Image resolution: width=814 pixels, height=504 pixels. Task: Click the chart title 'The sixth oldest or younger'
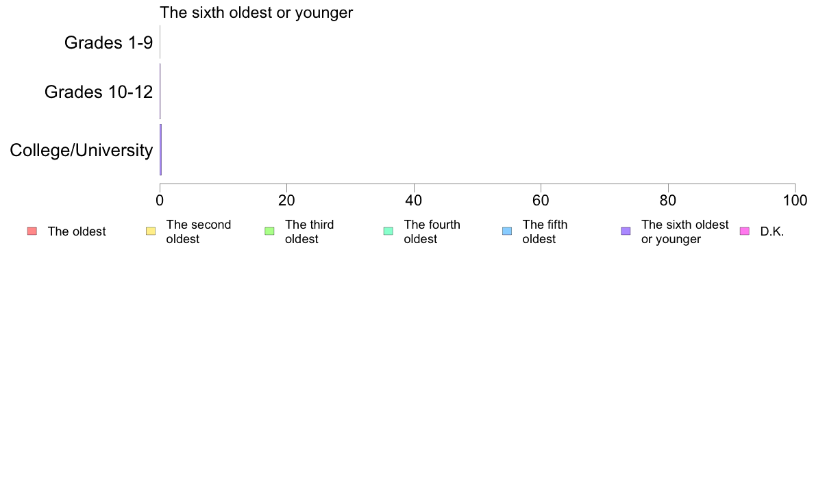point(256,12)
